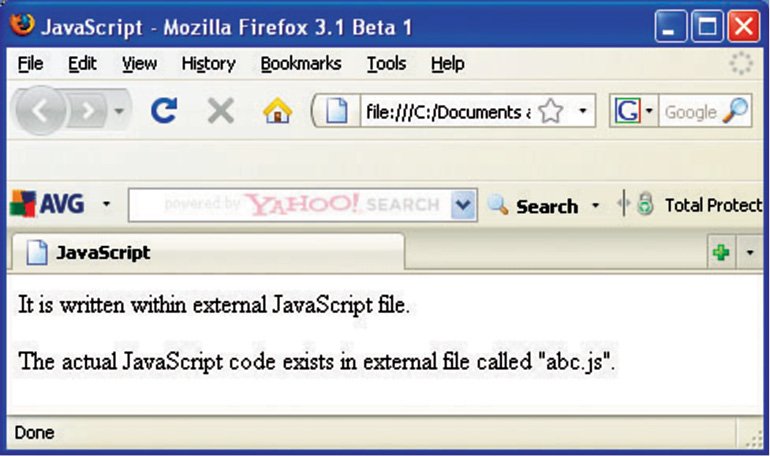This screenshot has height=456, width=770.
Task: Open the Tools menu
Action: (x=386, y=64)
